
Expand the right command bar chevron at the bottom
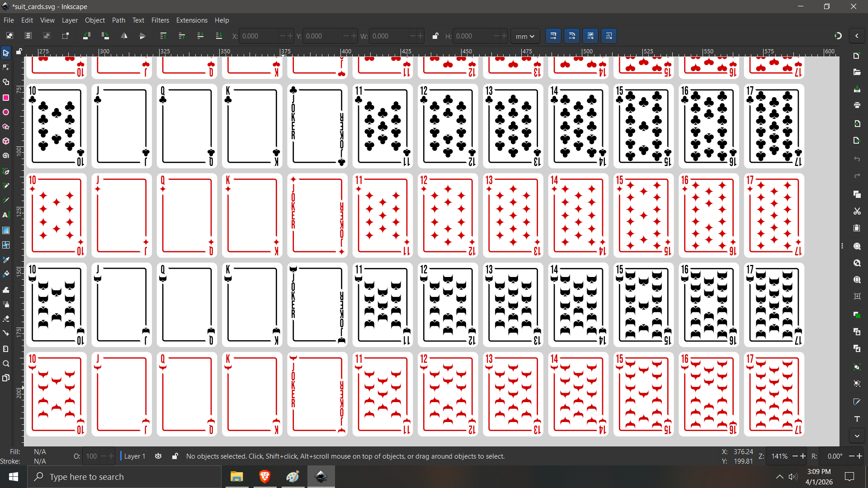857,436
